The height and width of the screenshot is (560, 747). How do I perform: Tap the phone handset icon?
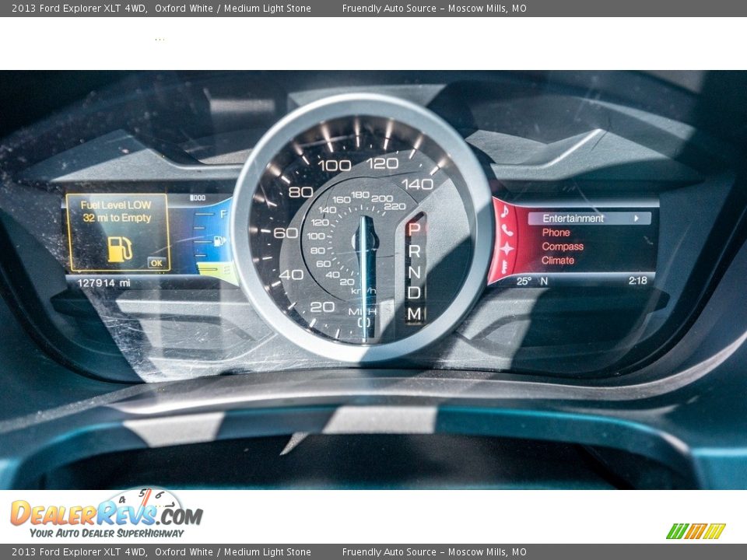[x=507, y=232]
